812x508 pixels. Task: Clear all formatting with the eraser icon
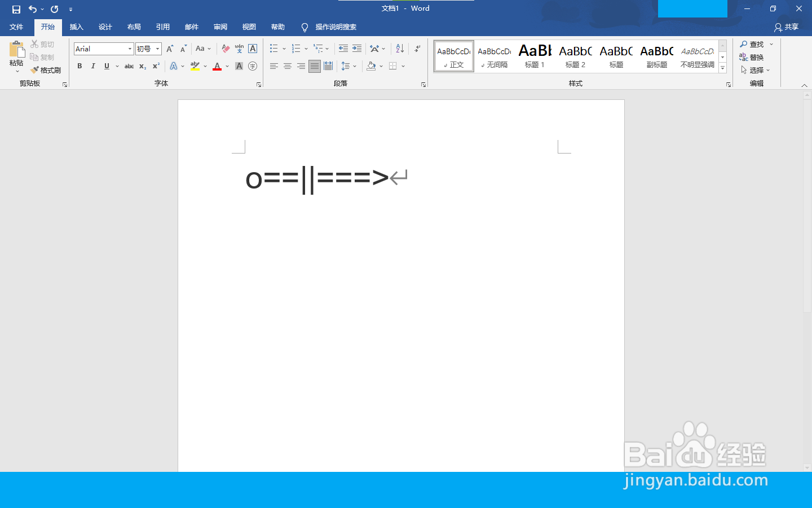pyautogui.click(x=226, y=49)
